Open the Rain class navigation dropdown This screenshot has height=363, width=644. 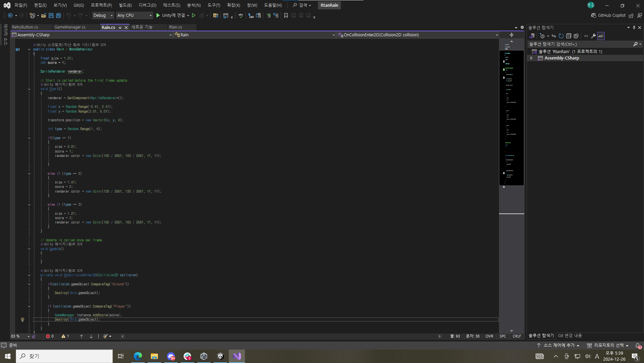tap(255, 35)
